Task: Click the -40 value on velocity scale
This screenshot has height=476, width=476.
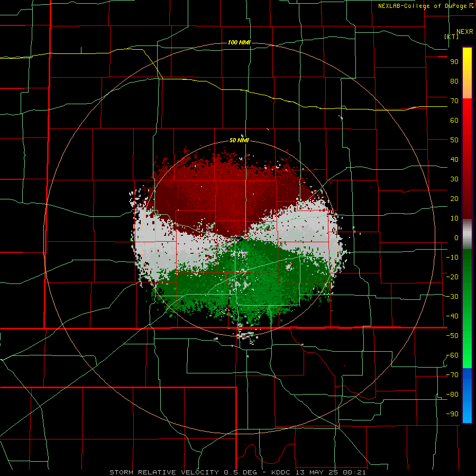Action: (452, 316)
